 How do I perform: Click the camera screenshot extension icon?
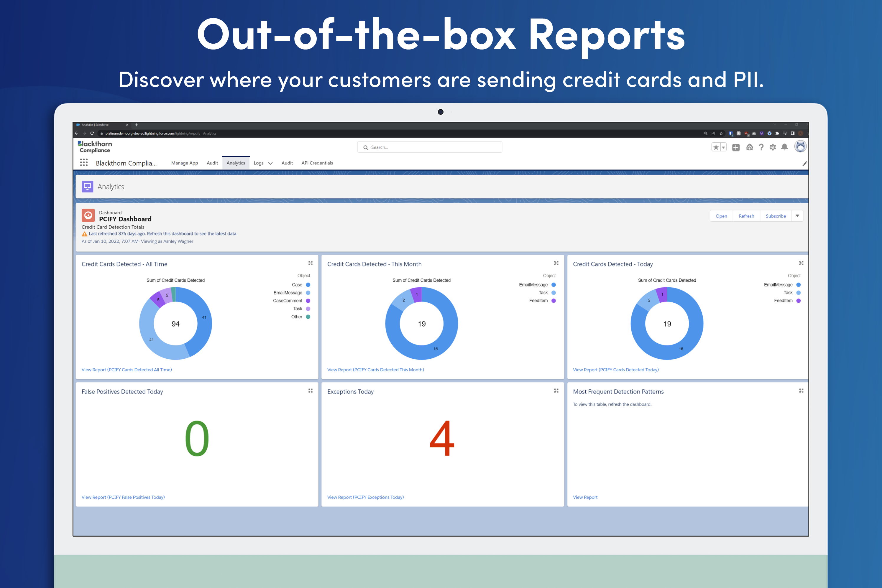coord(754,134)
